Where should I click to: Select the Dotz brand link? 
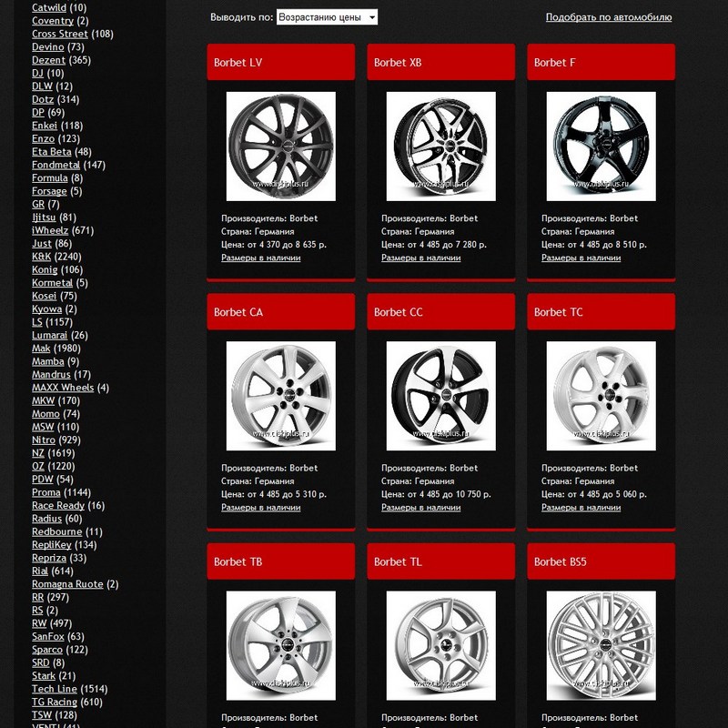pos(43,99)
